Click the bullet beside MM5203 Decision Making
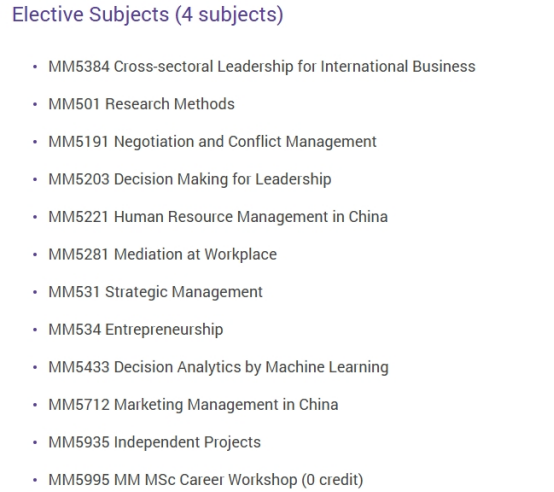The image size is (554, 492). [35, 179]
